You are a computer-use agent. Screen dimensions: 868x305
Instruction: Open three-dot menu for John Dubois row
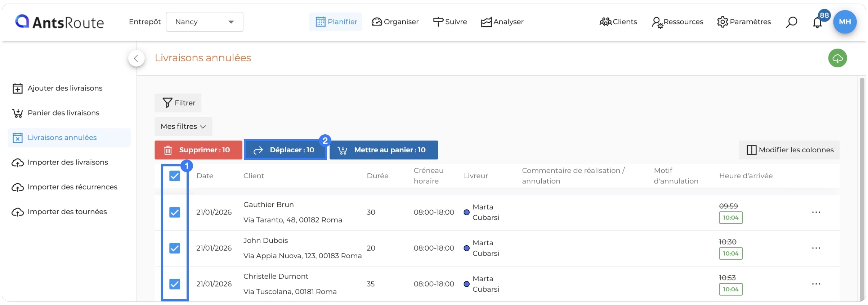[816, 248]
